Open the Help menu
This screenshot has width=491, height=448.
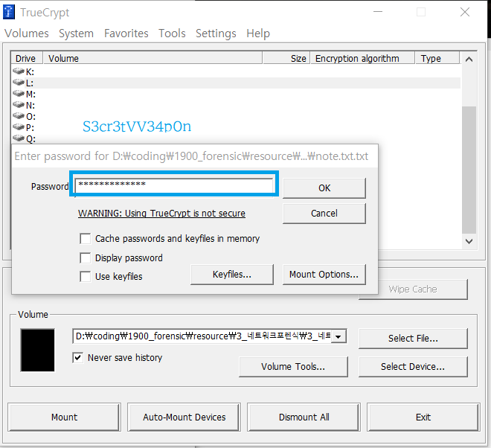258,33
